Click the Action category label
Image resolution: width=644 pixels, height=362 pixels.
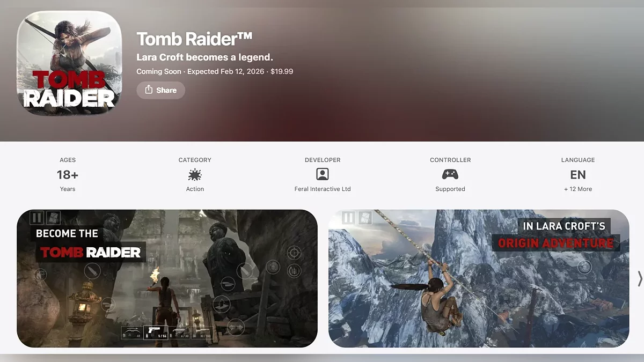[195, 189]
